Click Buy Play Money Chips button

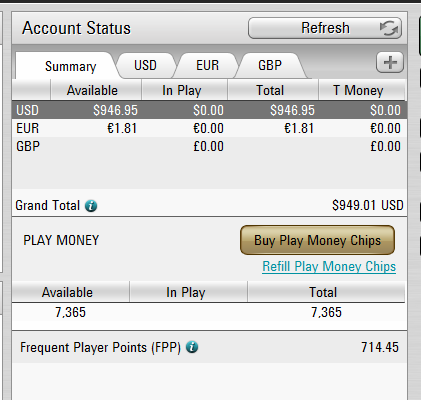tap(317, 240)
